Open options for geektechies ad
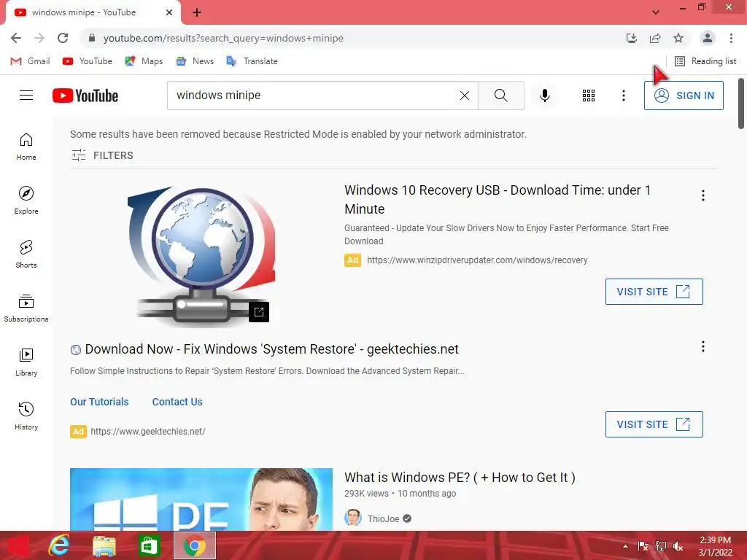 click(703, 346)
